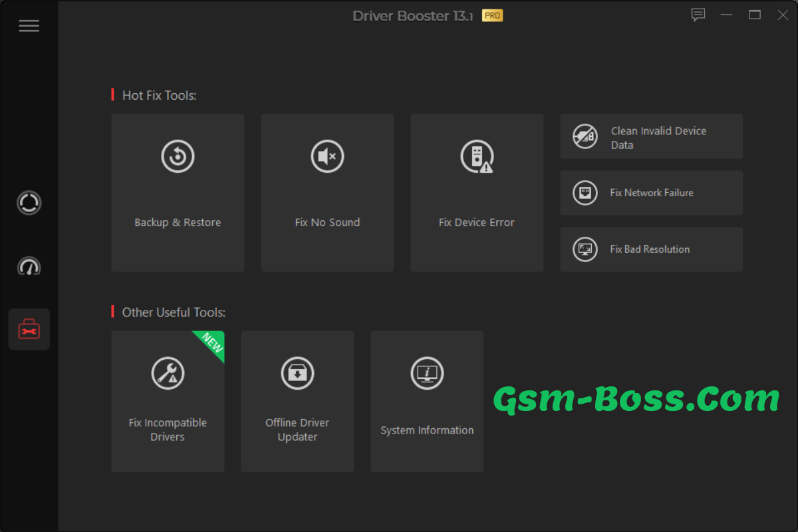Open the feedback chat icon
The image size is (798, 532).
[698, 15]
